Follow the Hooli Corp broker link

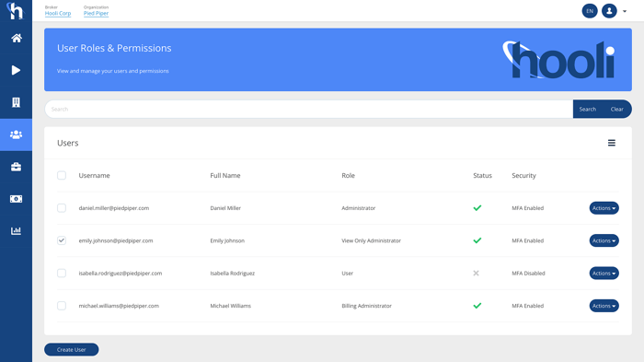[58, 13]
